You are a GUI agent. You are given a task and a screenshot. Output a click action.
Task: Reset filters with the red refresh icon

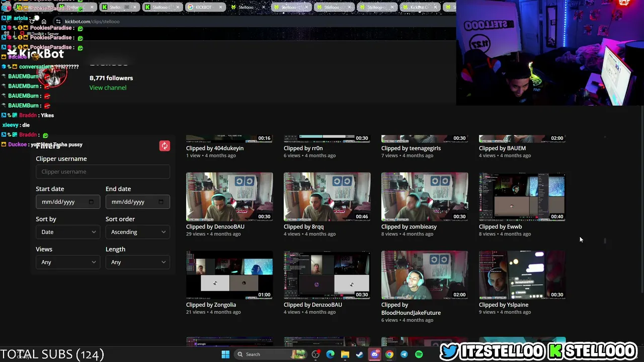[x=165, y=146]
